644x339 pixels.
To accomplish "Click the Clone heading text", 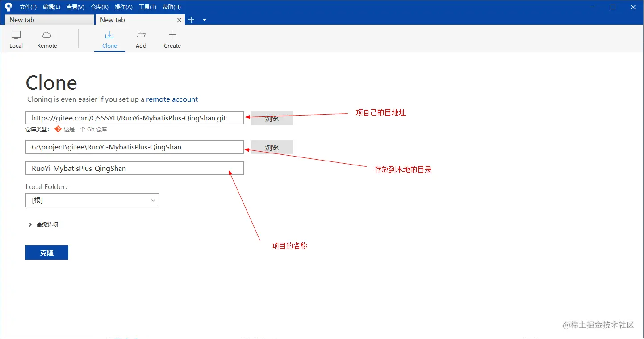I will tap(51, 83).
